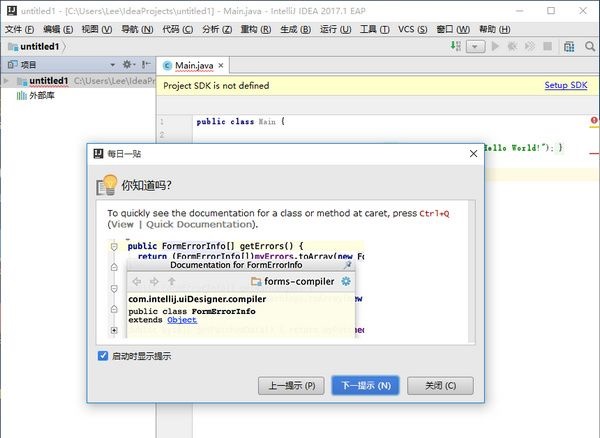Click the Object link in tip image
The height and width of the screenshot is (438, 600).
click(182, 320)
